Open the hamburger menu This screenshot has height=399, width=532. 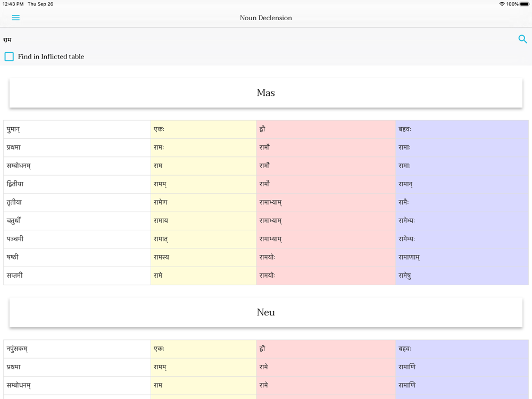[x=15, y=18]
